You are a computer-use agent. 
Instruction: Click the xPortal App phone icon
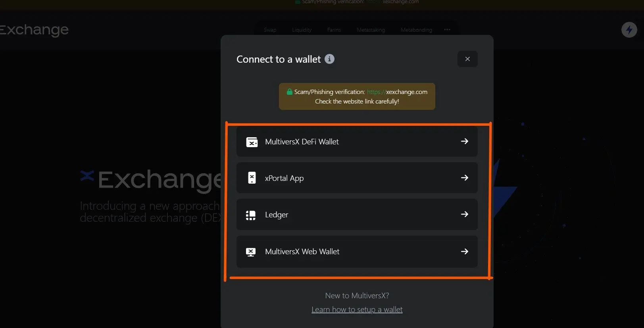pos(252,178)
